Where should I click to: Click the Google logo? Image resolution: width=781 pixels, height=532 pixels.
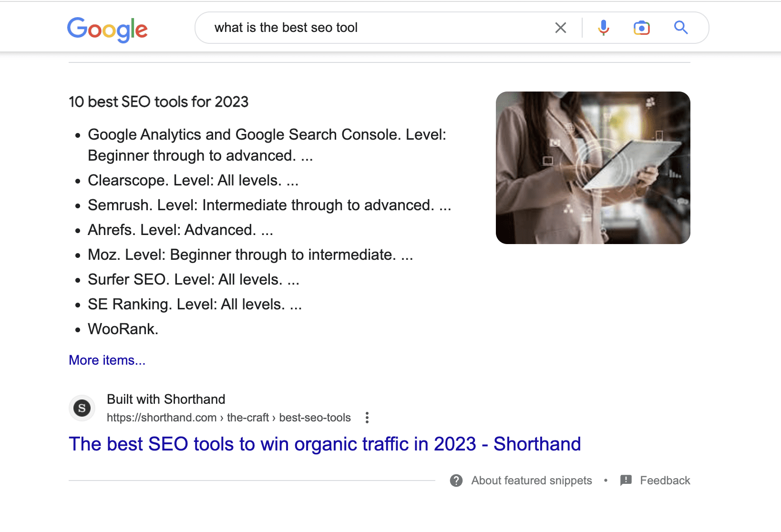coord(107,29)
